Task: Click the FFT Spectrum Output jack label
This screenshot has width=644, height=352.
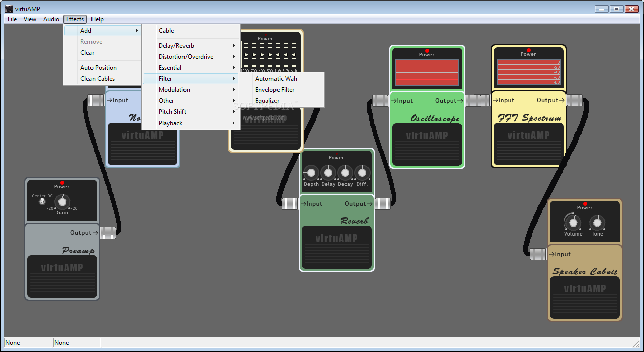Action: (x=550, y=100)
